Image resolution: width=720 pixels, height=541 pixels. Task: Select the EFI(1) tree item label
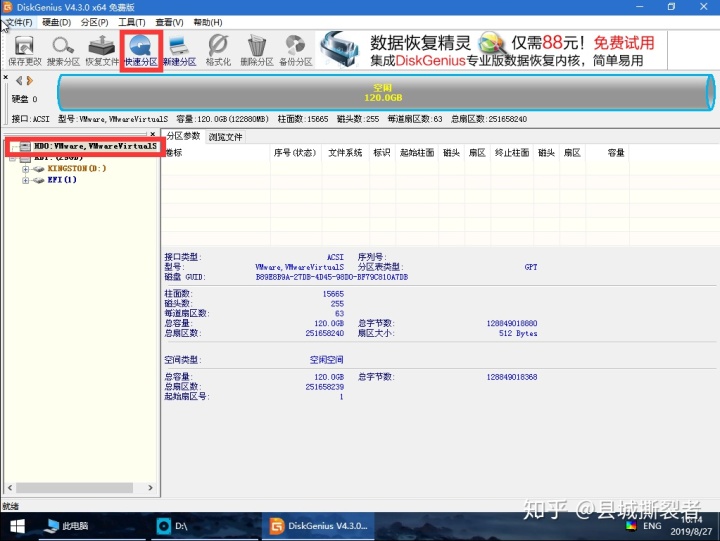coord(62,180)
